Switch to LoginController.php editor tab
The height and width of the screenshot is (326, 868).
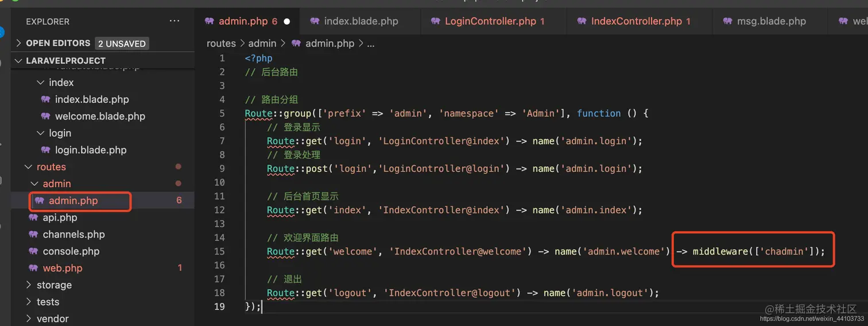pos(493,21)
